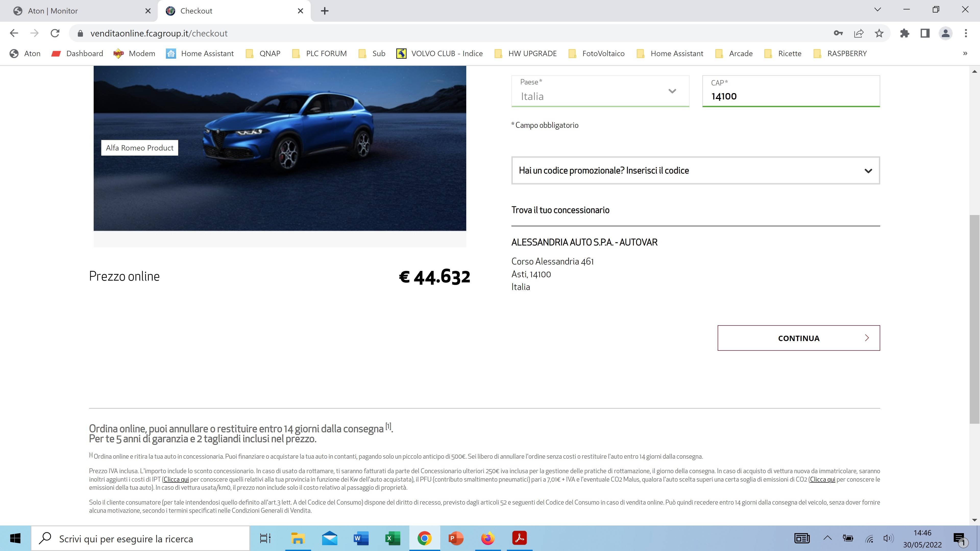Screen dimensions: 980x551
Task: Open the Aton bookmark
Action: tap(25, 54)
